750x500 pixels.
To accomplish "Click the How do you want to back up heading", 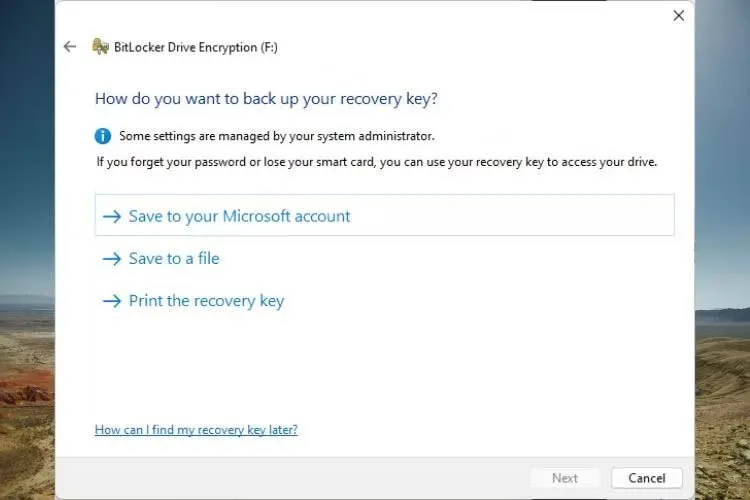I will (266, 98).
